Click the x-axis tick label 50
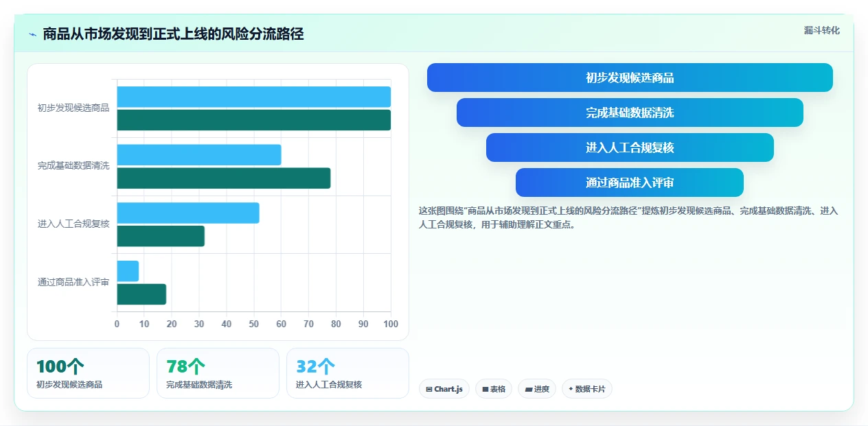This screenshot has width=868, height=426. pos(254,324)
